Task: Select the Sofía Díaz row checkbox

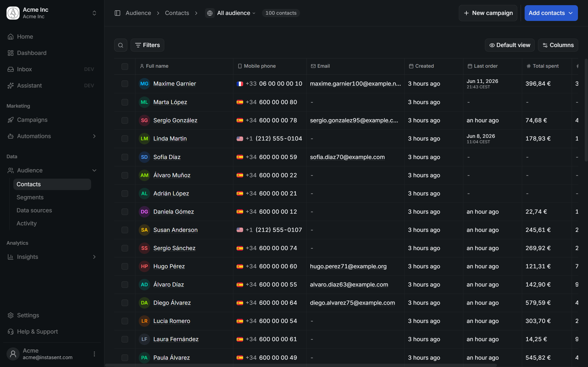Action: (x=125, y=157)
